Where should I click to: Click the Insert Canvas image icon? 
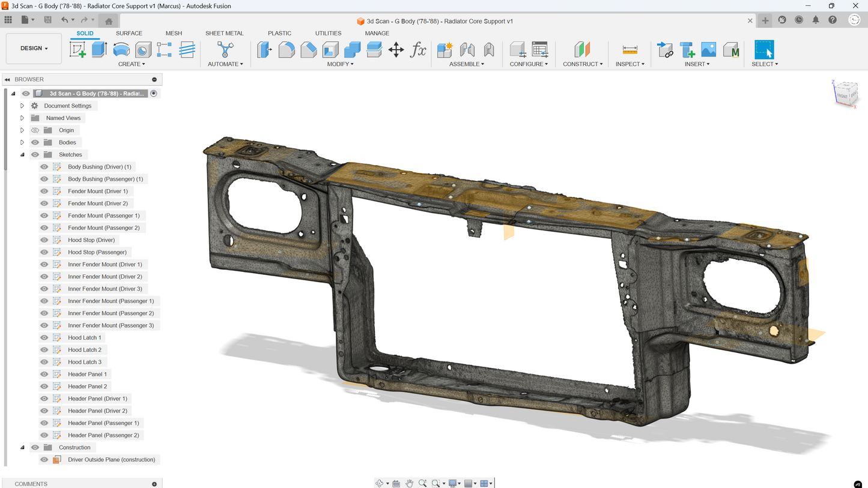[708, 49]
